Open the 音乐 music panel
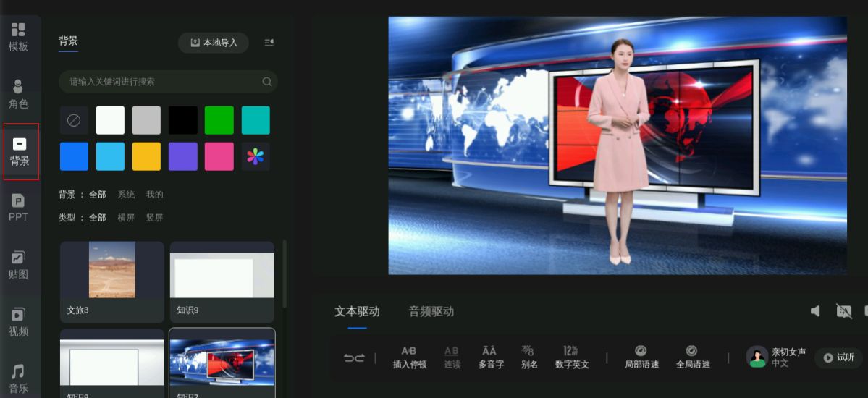The height and width of the screenshot is (398, 868). click(x=18, y=378)
